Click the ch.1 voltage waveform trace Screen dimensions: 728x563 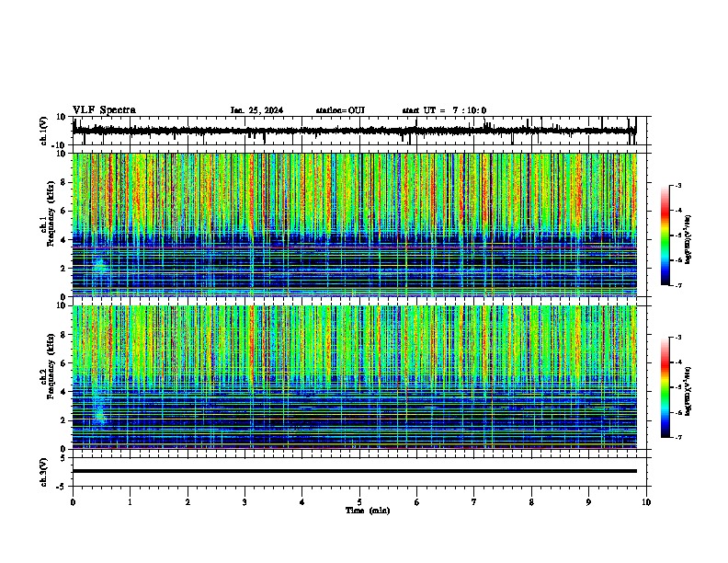[354, 131]
